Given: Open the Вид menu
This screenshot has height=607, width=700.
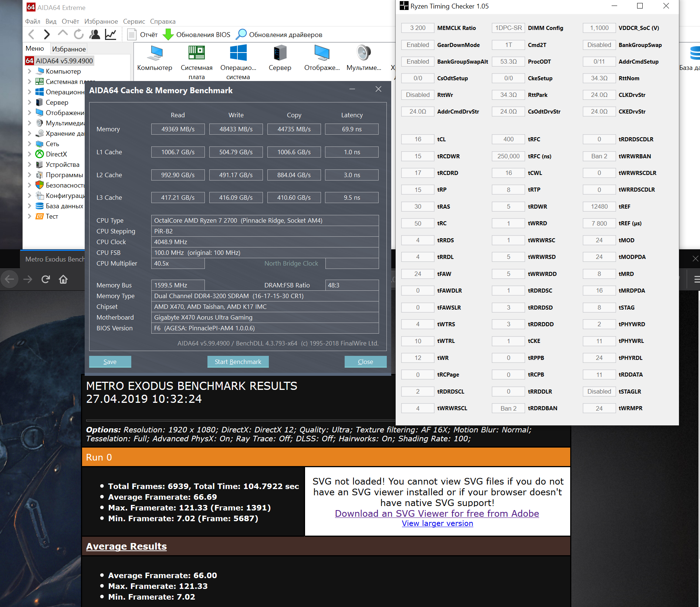Looking at the screenshot, I should [x=51, y=21].
